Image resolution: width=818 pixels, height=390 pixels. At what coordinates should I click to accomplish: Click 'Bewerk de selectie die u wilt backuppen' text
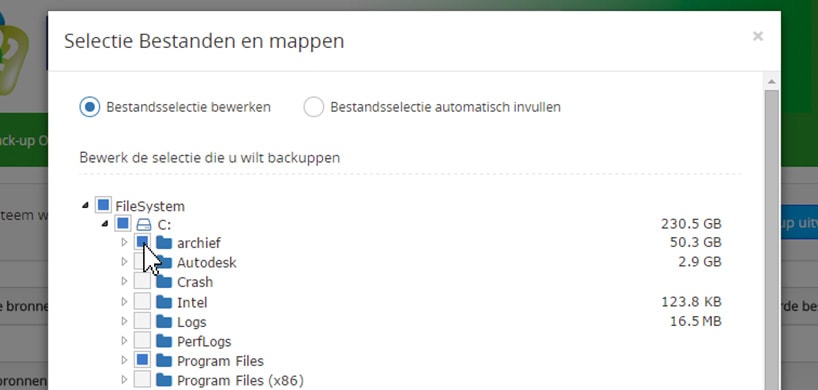[x=210, y=157]
